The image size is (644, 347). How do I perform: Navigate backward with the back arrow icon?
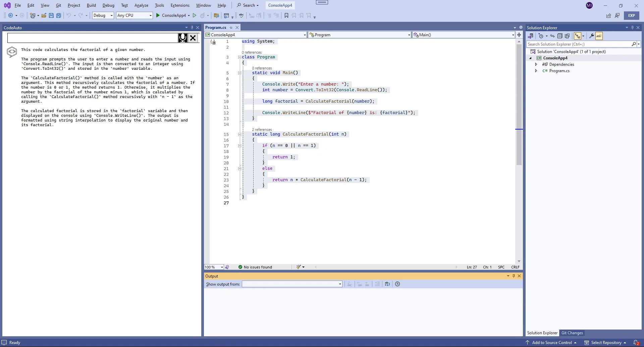point(11,15)
